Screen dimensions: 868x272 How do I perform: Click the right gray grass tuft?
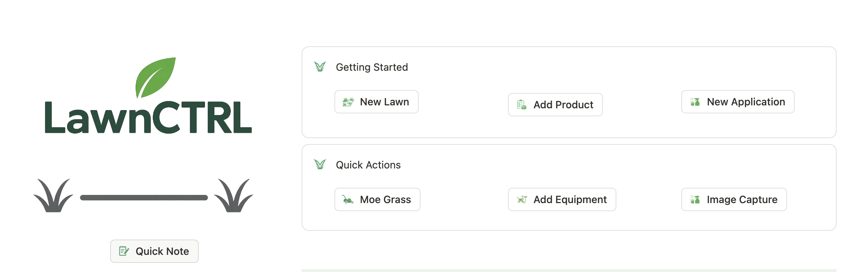[233, 195]
